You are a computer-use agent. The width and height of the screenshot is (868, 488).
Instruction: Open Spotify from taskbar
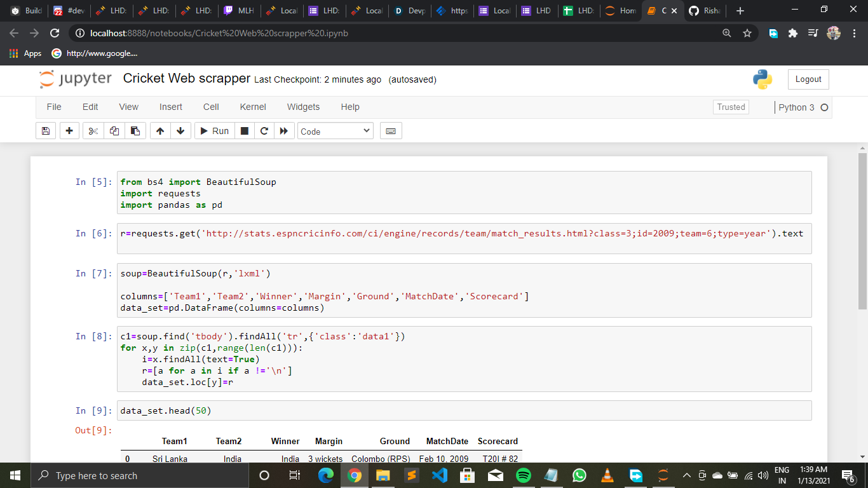click(524, 475)
